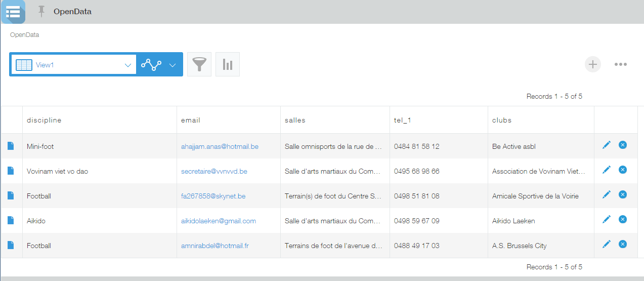Open record details for Amicale Sportive row
Image resolution: width=644 pixels, height=281 pixels.
point(11,195)
